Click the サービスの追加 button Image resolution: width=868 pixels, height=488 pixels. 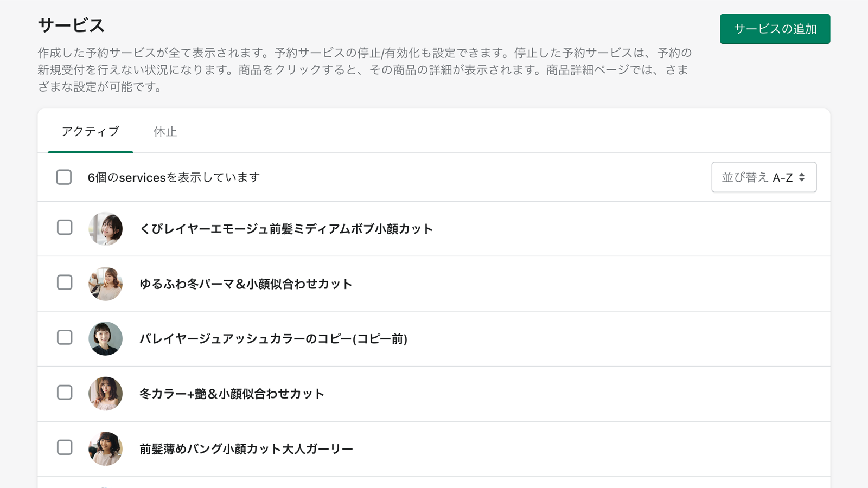pos(775,29)
